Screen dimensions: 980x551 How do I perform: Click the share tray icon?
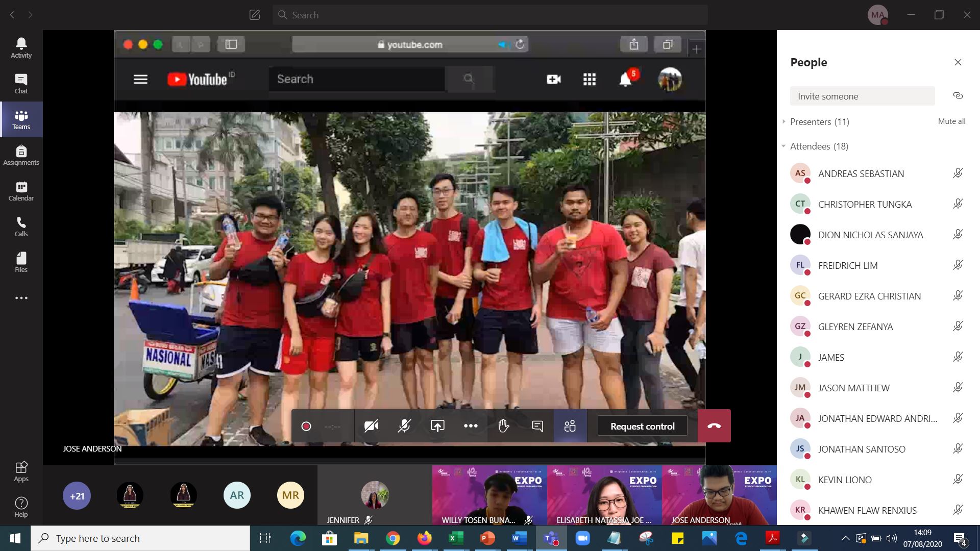(x=437, y=426)
